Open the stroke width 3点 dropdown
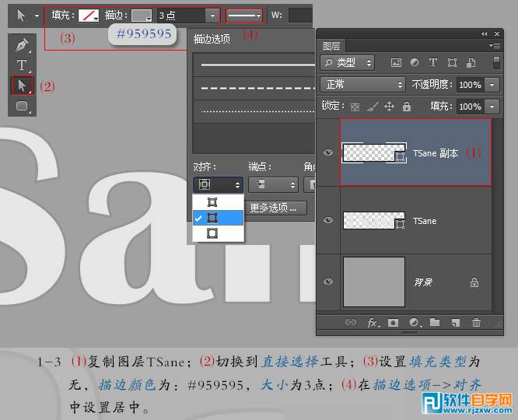518x420 pixels. (212, 16)
